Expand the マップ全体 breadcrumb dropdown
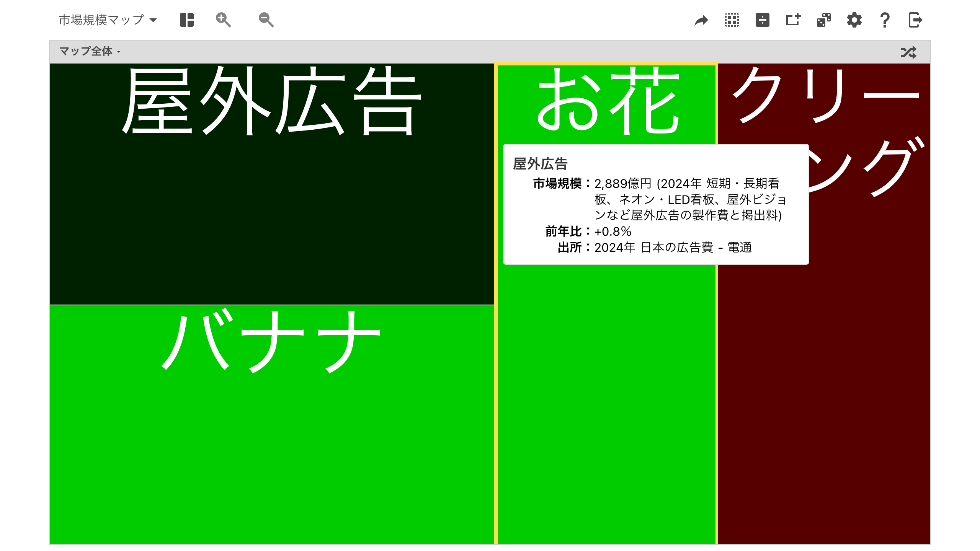 tap(90, 51)
